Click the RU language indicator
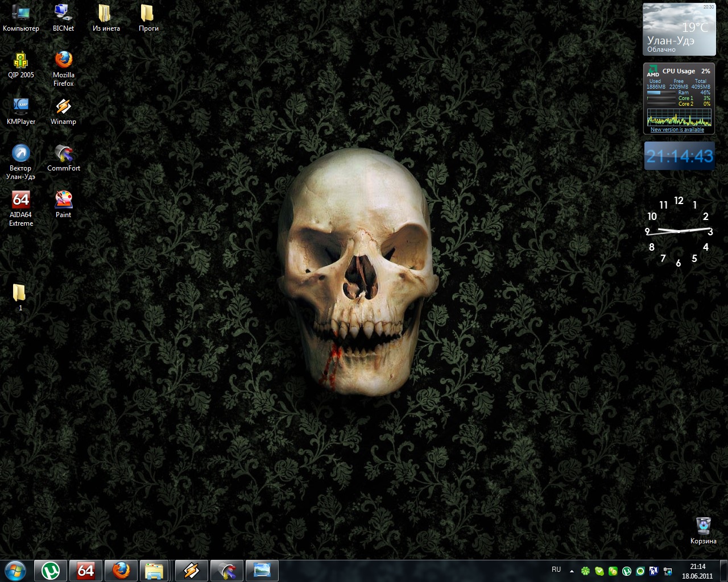 pos(556,569)
